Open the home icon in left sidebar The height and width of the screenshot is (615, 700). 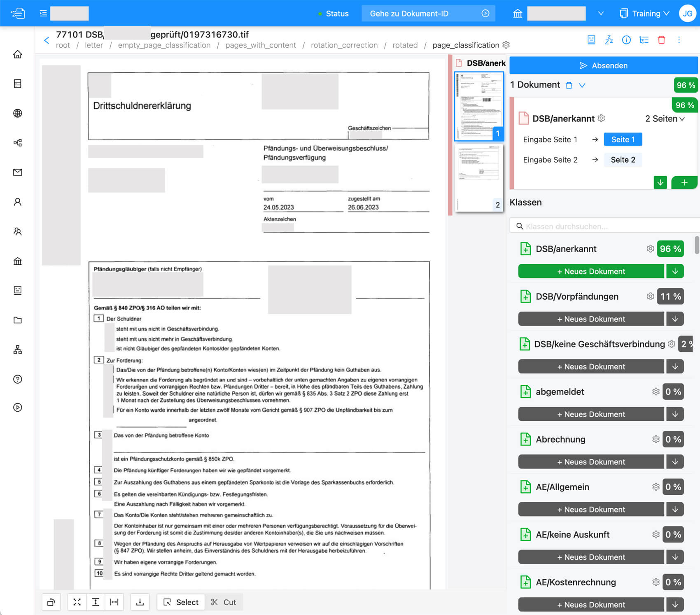tap(18, 54)
